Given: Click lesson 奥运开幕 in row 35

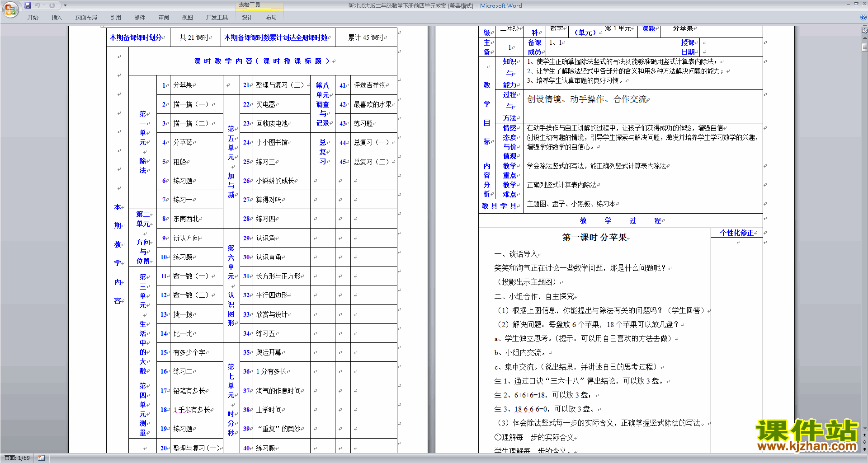Looking at the screenshot, I should click(269, 352).
